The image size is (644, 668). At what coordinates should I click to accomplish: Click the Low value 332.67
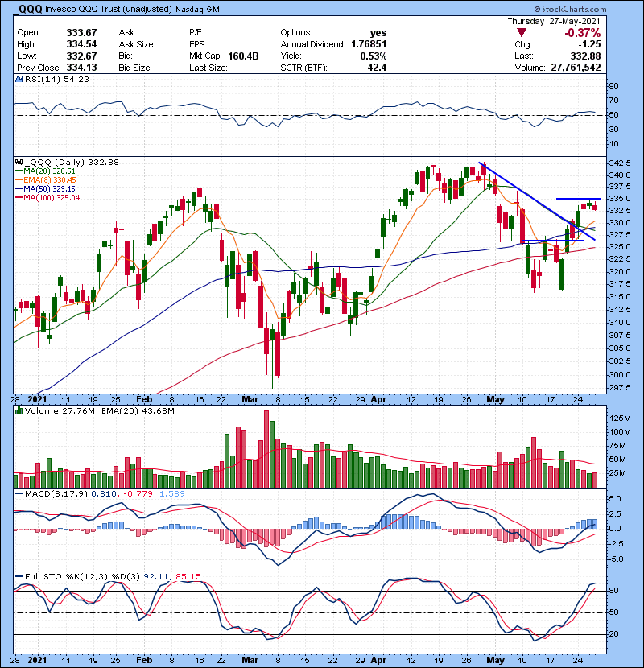click(x=81, y=56)
